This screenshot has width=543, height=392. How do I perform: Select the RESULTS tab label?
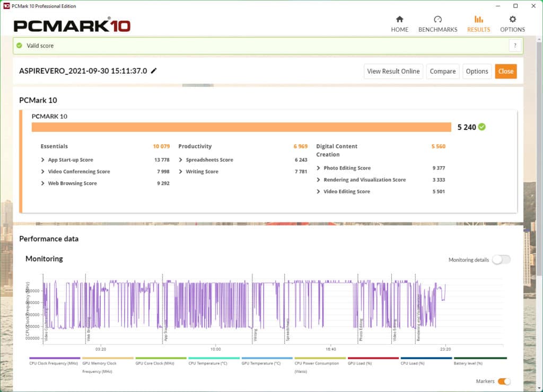pyautogui.click(x=479, y=30)
